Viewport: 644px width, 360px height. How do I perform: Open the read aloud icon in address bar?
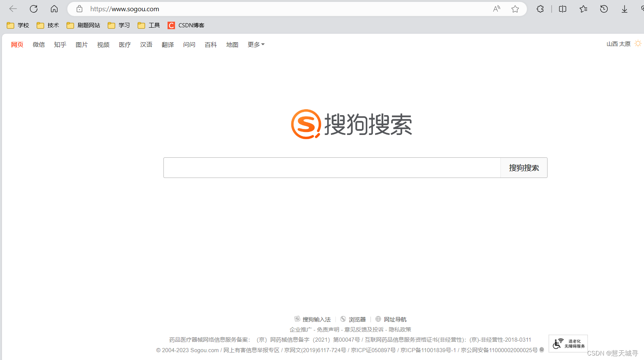click(x=497, y=9)
